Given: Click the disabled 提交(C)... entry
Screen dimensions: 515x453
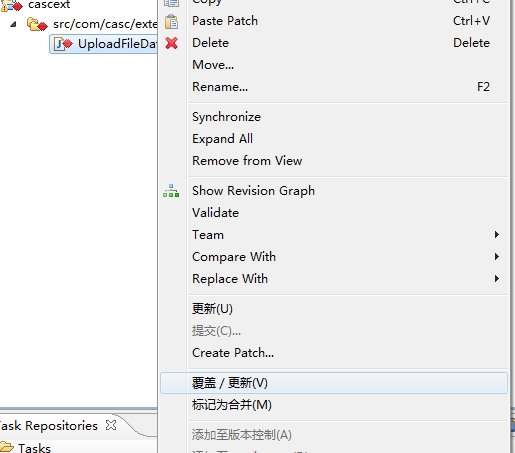Looking at the screenshot, I should 334,331.
